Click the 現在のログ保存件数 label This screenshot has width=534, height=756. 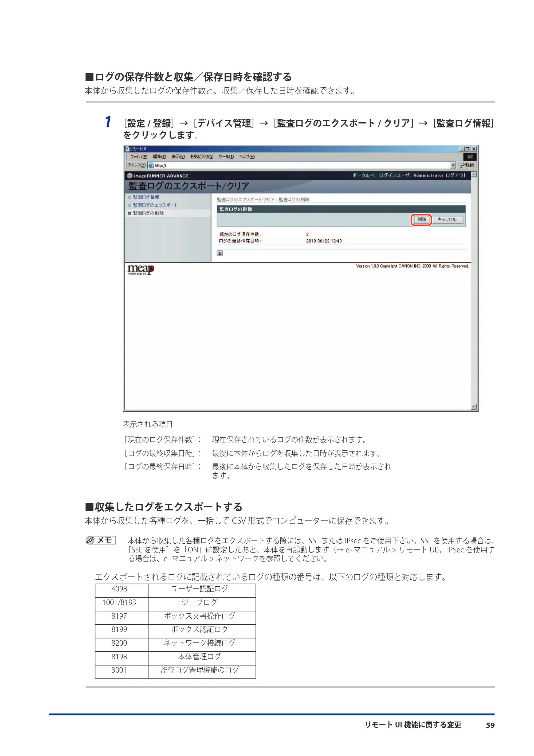pos(240,235)
